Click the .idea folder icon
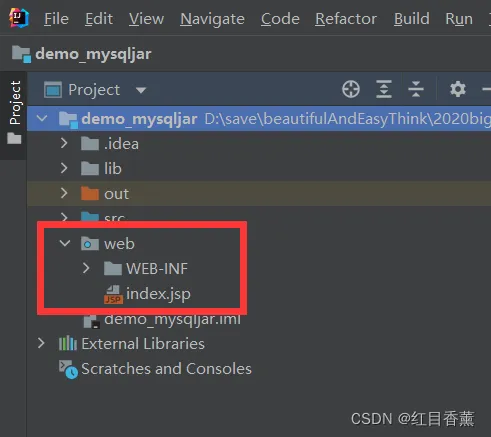Viewport: 491px width, 437px height. pyautogui.click(x=90, y=144)
